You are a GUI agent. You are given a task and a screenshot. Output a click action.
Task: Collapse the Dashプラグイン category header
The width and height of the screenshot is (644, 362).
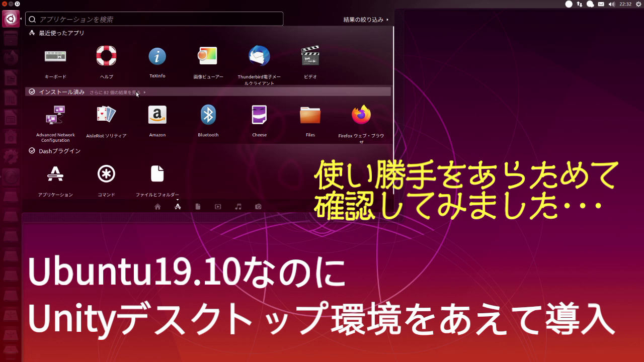point(54,151)
